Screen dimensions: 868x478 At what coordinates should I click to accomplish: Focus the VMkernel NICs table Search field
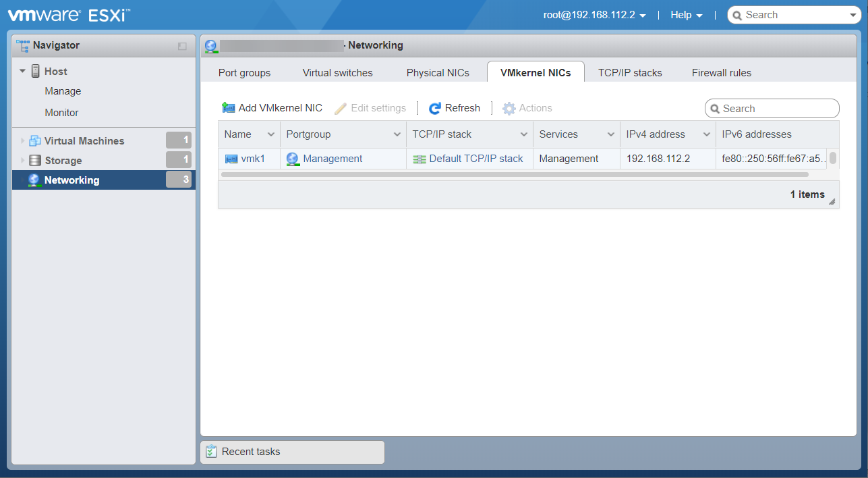(x=772, y=109)
